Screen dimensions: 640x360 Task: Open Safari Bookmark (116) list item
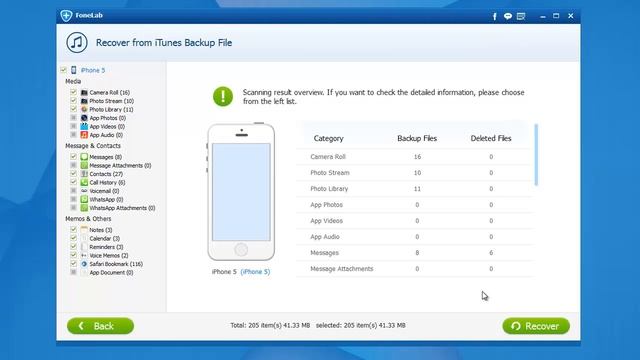[116, 264]
